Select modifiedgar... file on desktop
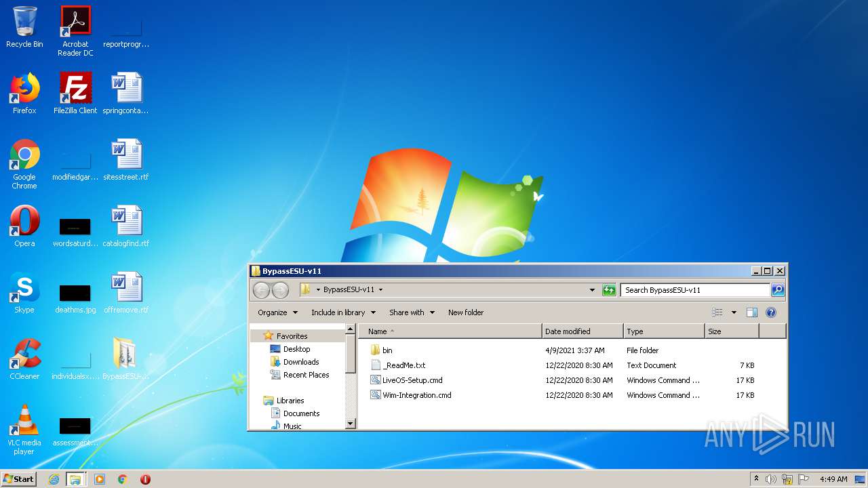Image resolution: width=868 pixels, height=488 pixels. point(75,165)
